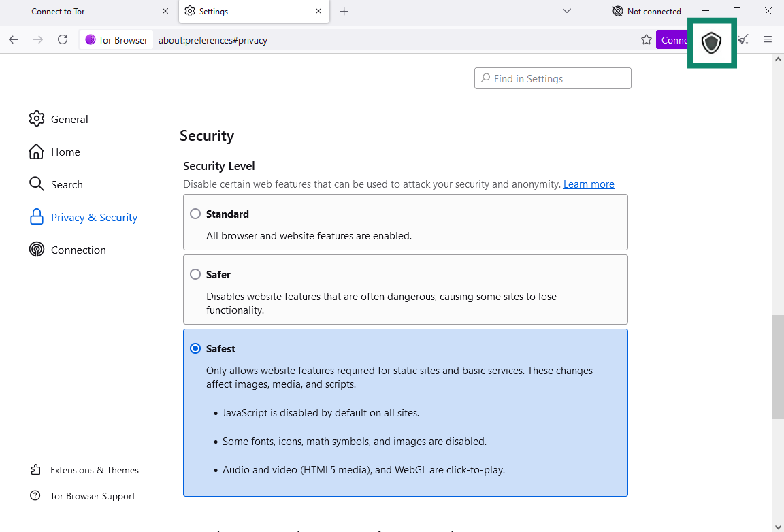This screenshot has height=532, width=784.
Task: Bookmark this page using the star icon
Action: coord(646,39)
